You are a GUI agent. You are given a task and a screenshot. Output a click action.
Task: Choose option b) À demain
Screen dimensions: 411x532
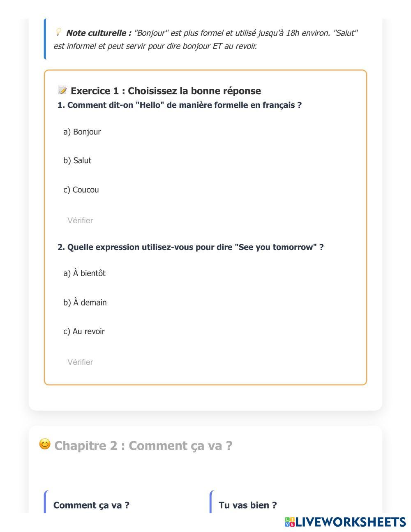pyautogui.click(x=85, y=303)
